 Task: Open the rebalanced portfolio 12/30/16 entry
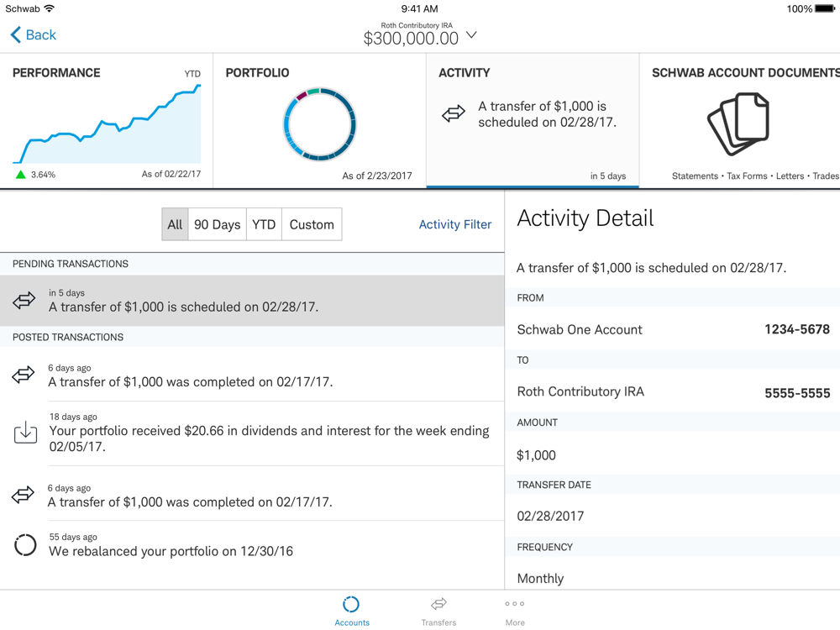pos(252,545)
